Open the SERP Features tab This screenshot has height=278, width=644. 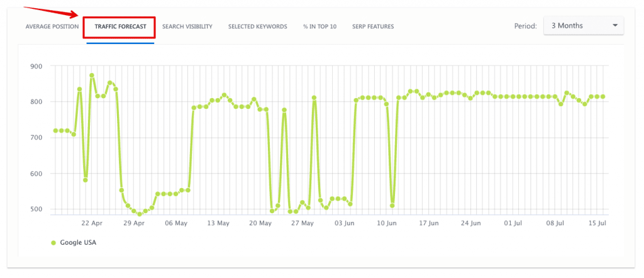pyautogui.click(x=373, y=26)
